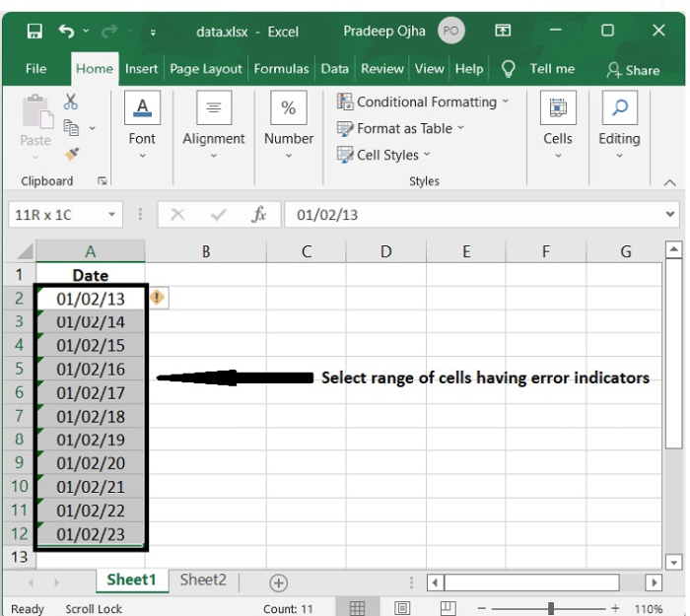Open the Format as Table dropdown

tap(401, 128)
